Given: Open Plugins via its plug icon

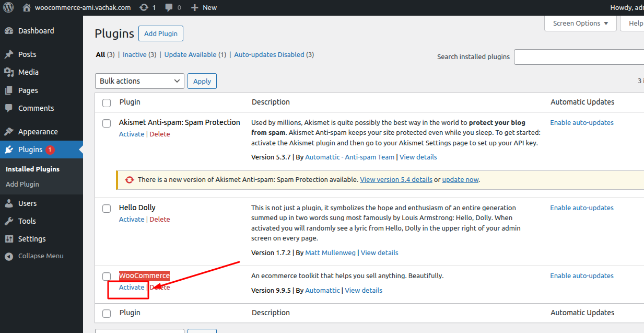Looking at the screenshot, I should tap(9, 150).
